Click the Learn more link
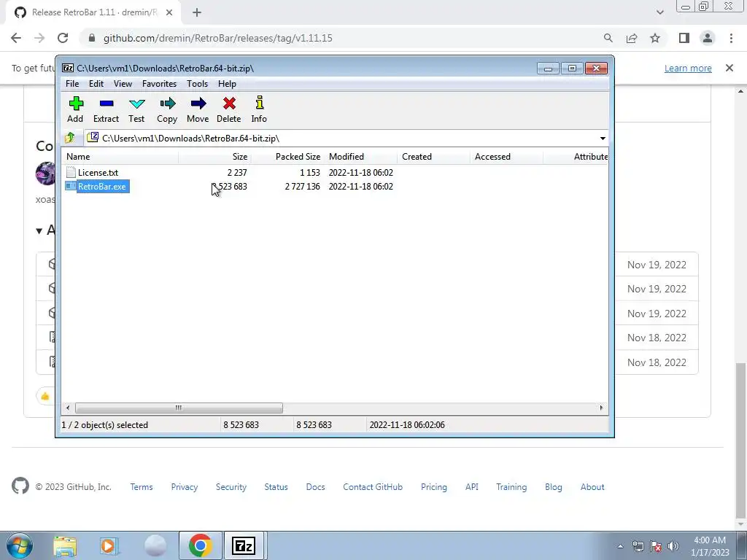The height and width of the screenshot is (560, 747). click(688, 68)
